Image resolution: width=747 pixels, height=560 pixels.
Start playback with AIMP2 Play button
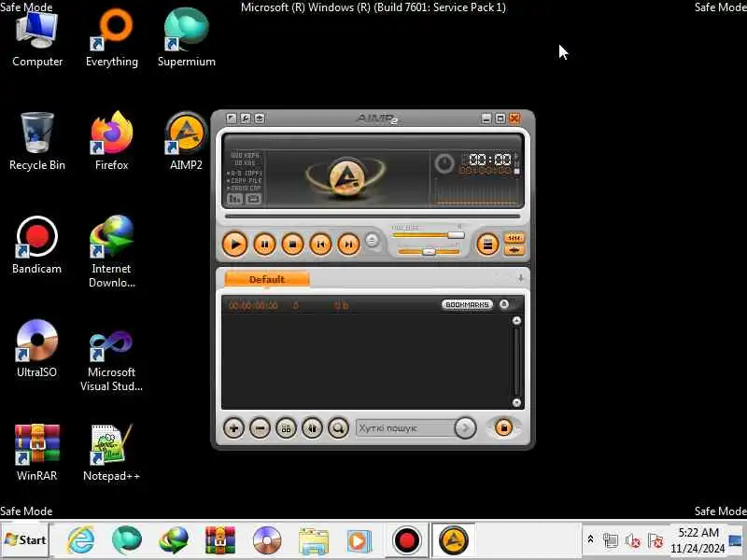click(x=235, y=245)
